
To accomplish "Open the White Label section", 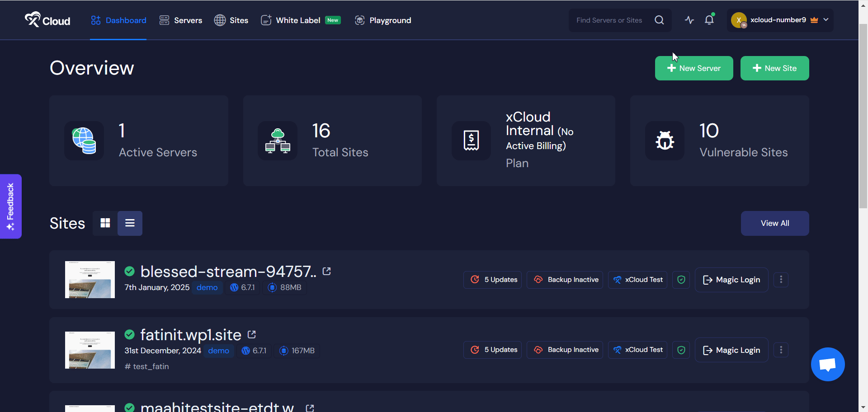I will tap(298, 20).
